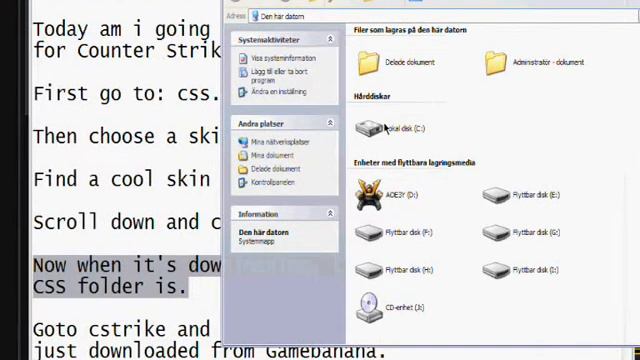Click 'First go to: css.' line in text editor
Image resolution: width=640 pixels, height=360 pixels.
(x=127, y=94)
